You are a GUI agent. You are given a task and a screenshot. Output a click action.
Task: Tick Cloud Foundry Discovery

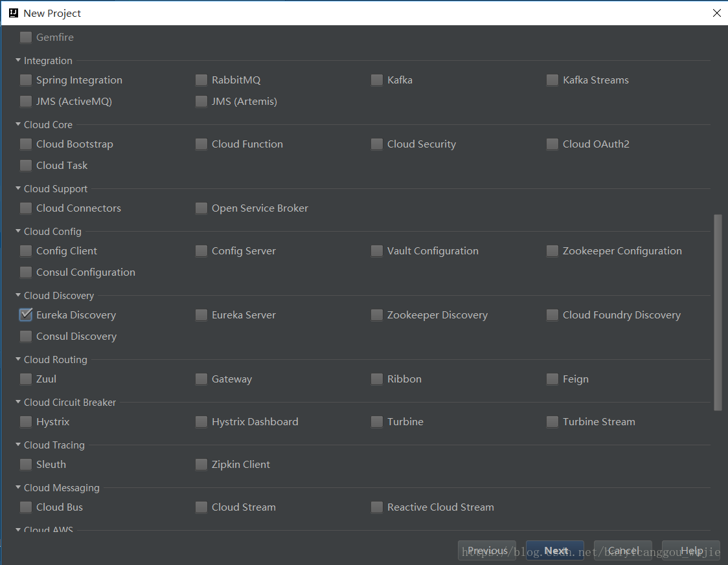pyautogui.click(x=552, y=315)
